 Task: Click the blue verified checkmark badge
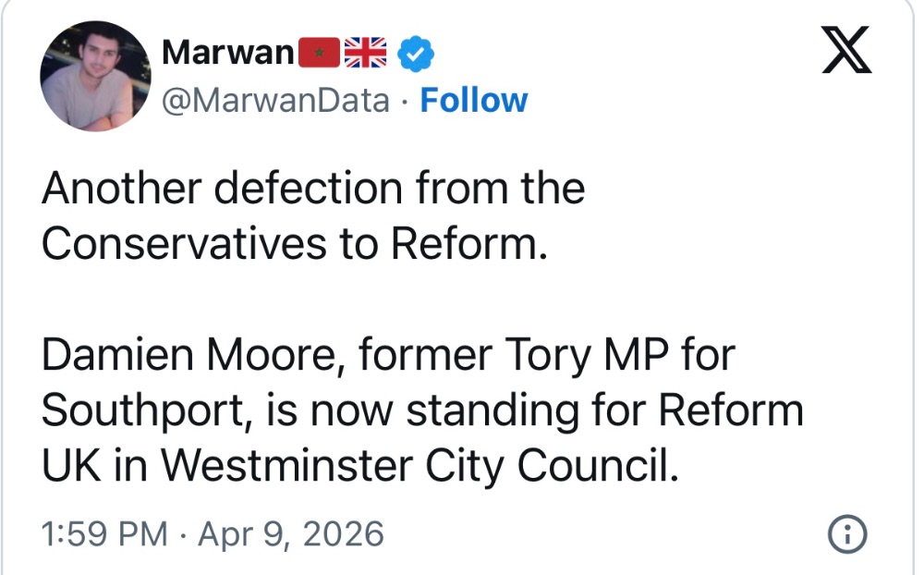pyautogui.click(x=416, y=55)
